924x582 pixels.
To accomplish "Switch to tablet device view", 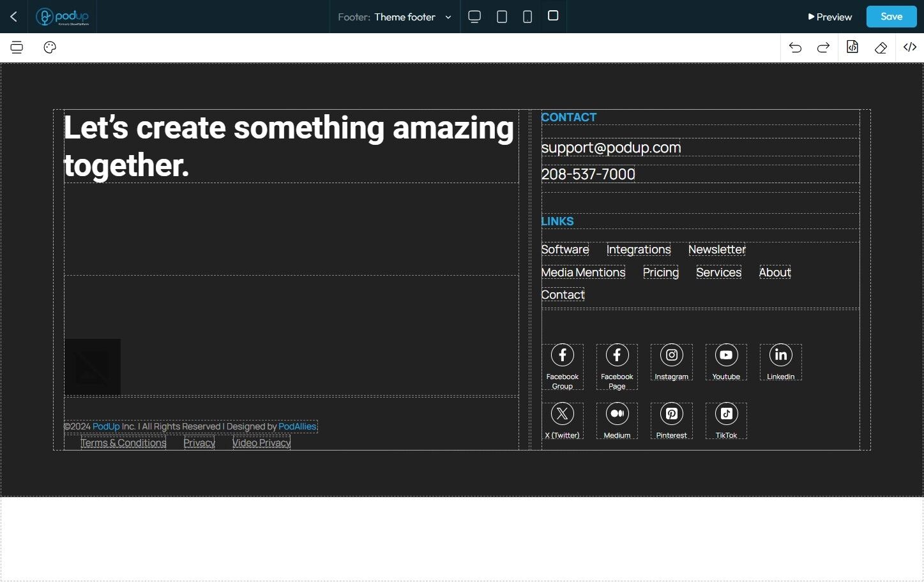I will [x=502, y=17].
